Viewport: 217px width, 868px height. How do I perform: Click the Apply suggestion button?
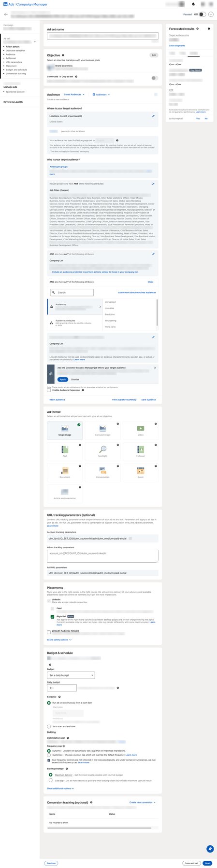[63, 380]
